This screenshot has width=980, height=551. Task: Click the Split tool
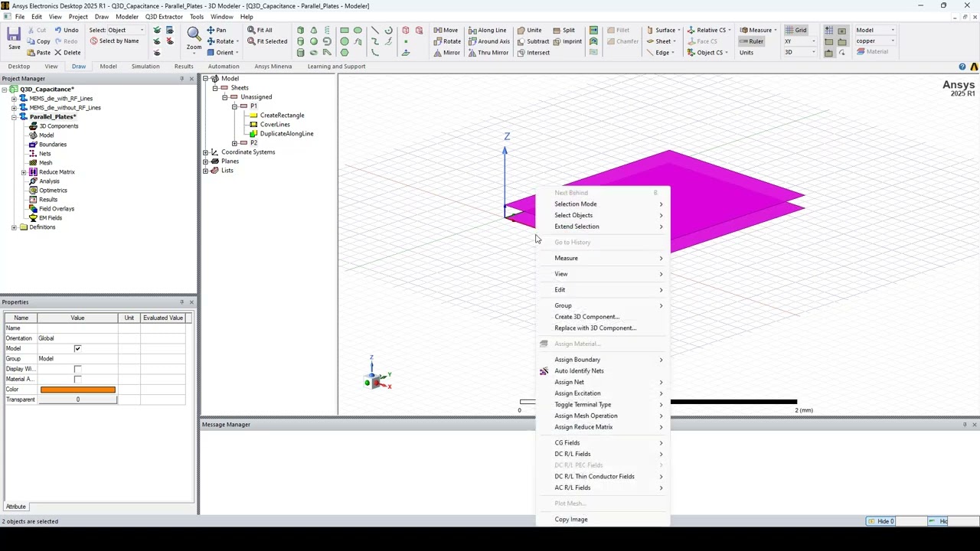[563, 30]
